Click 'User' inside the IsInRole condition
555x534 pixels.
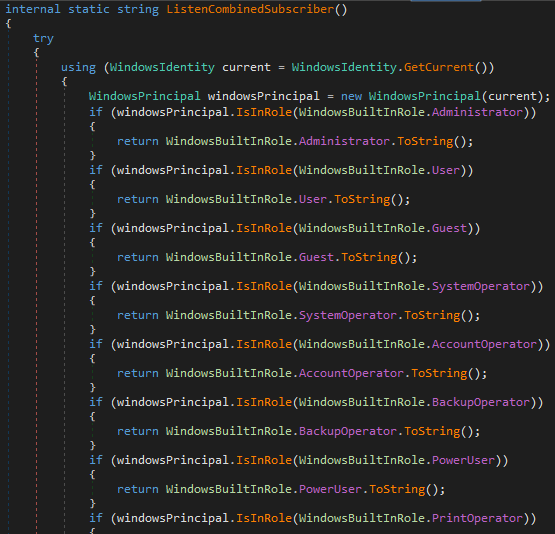[446, 170]
